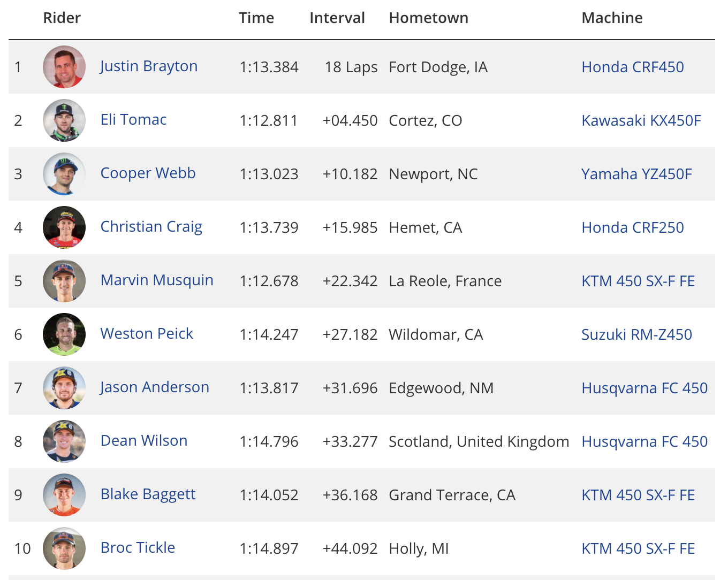Click Marvin Musquin's avatar image
The height and width of the screenshot is (580, 728).
(64, 281)
